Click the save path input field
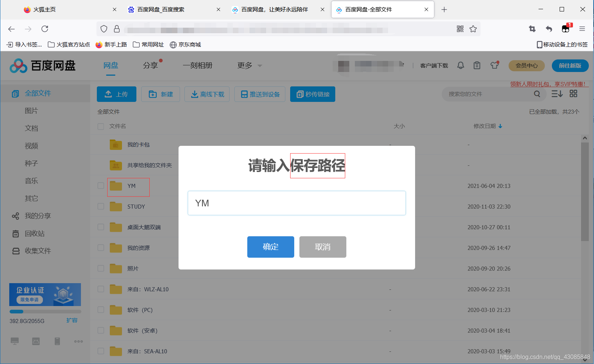This screenshot has height=364, width=594. [x=297, y=203]
